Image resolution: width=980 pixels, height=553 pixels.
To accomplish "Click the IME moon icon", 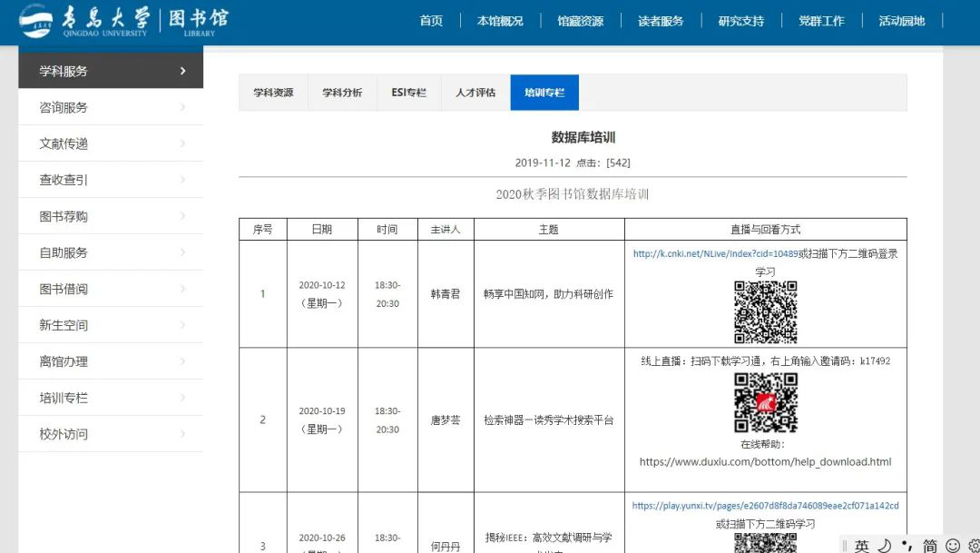I will 885,546.
